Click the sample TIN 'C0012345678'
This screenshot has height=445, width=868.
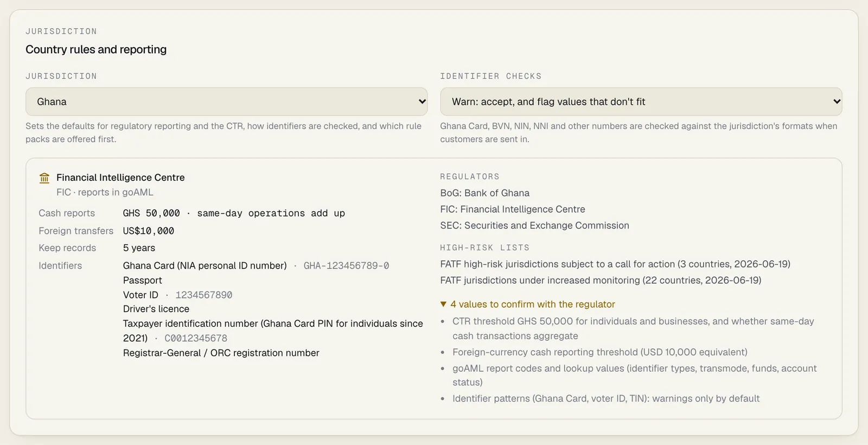[196, 338]
